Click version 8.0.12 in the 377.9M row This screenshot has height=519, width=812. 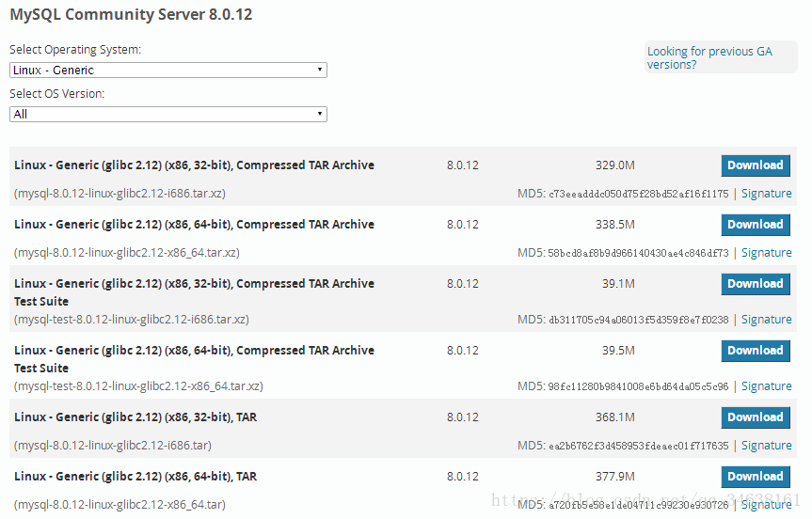tap(462, 476)
